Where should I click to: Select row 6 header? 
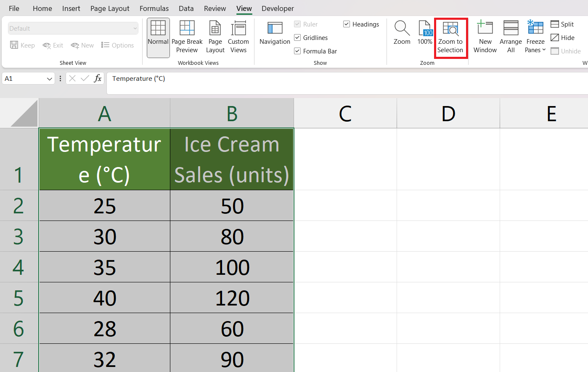tap(19, 328)
